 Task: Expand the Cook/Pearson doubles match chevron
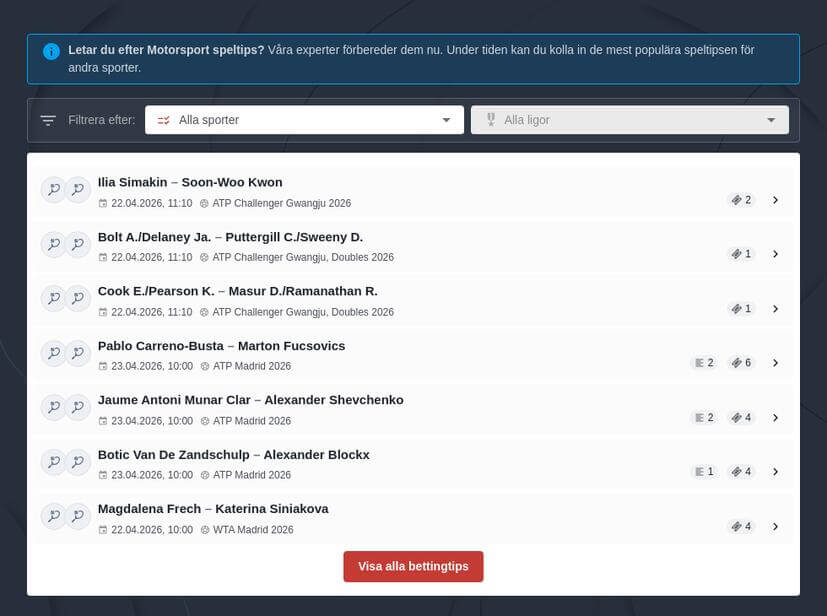tap(775, 309)
